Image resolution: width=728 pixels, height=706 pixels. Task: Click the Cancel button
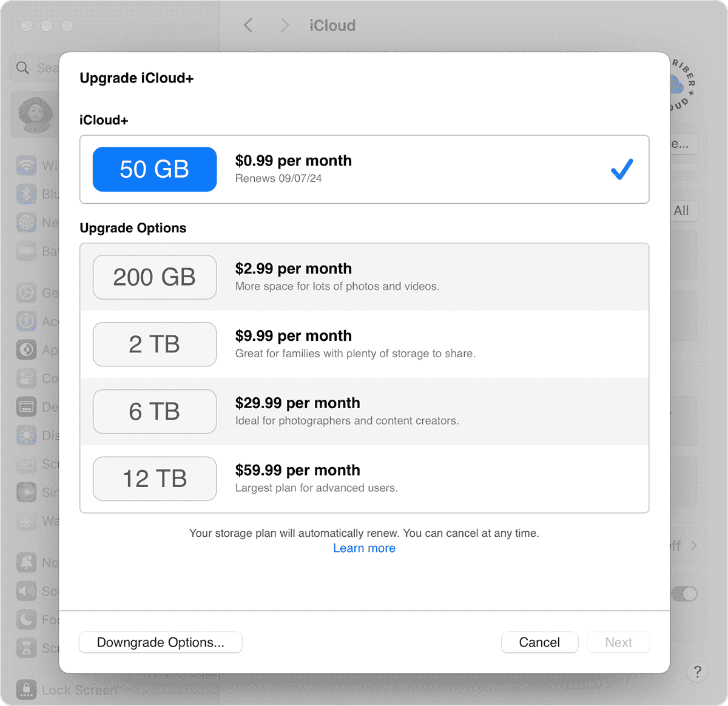click(539, 642)
